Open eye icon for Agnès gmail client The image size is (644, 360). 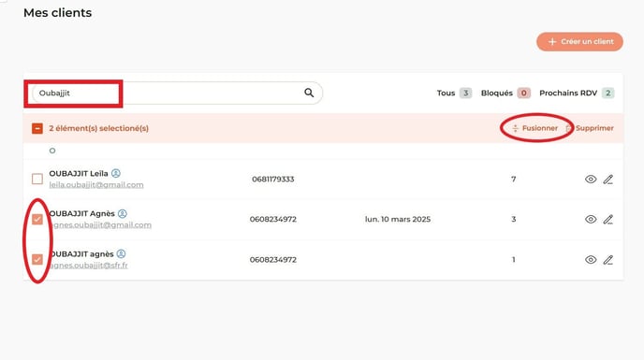(591, 219)
